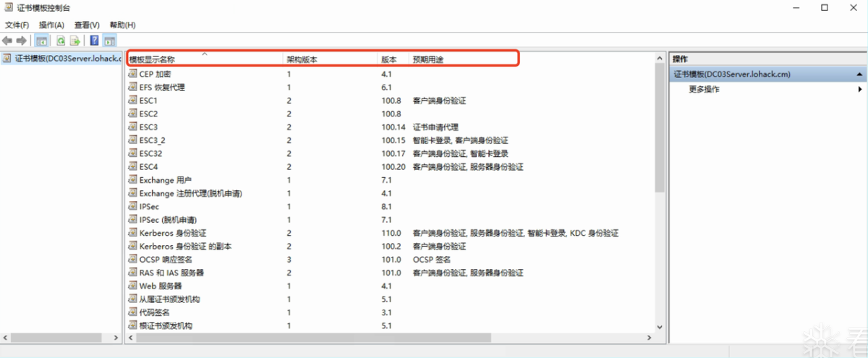Sort by the 预期用途 column header

(463, 59)
